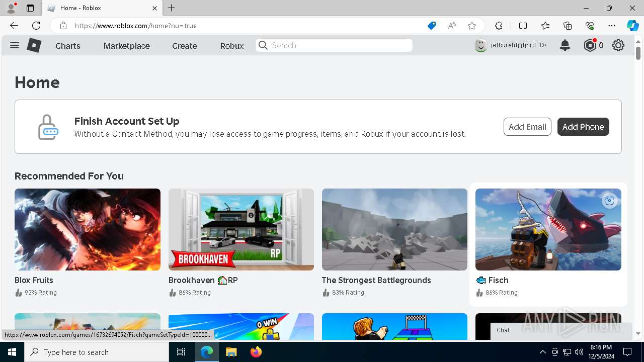Open the Fisch shark thumbnail
Viewport: 644px width, 362px height.
[x=548, y=229]
